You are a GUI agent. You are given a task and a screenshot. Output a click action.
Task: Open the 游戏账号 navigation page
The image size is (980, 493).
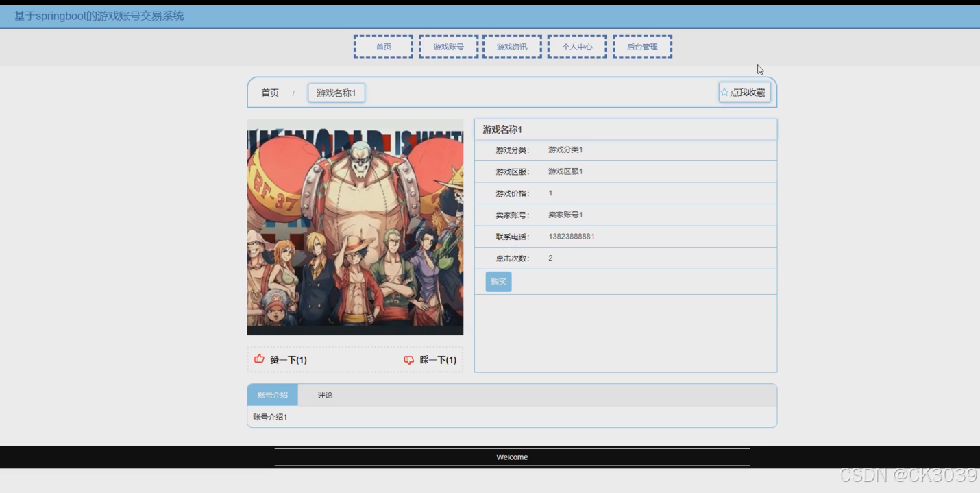pos(448,46)
